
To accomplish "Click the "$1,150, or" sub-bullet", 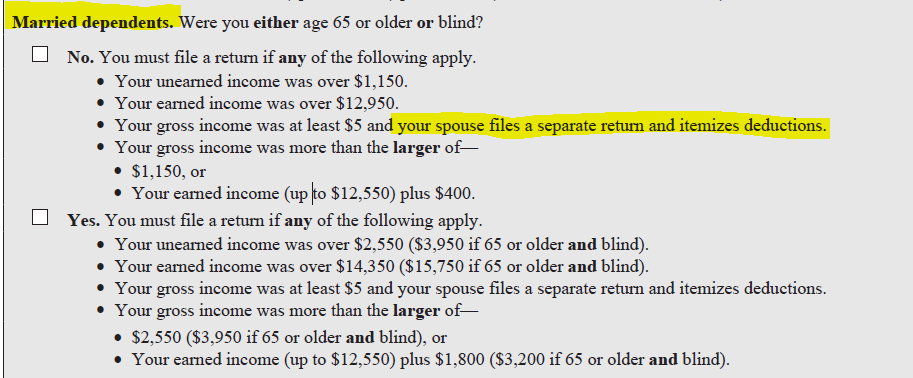I will pyautogui.click(x=169, y=171).
